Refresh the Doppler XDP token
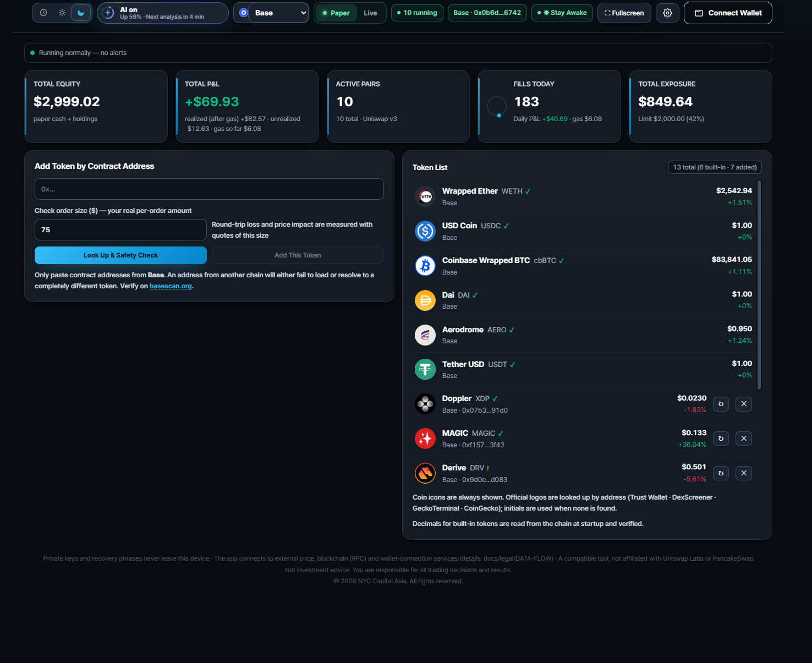 (x=721, y=404)
